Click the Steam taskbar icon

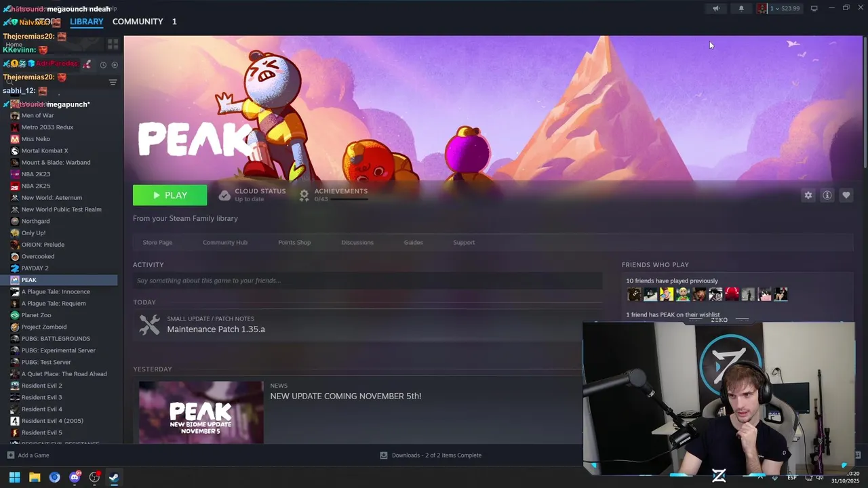coord(114,477)
